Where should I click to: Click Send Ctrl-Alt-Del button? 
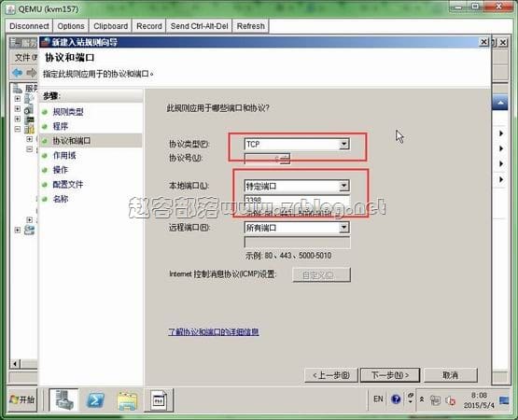[x=199, y=26]
